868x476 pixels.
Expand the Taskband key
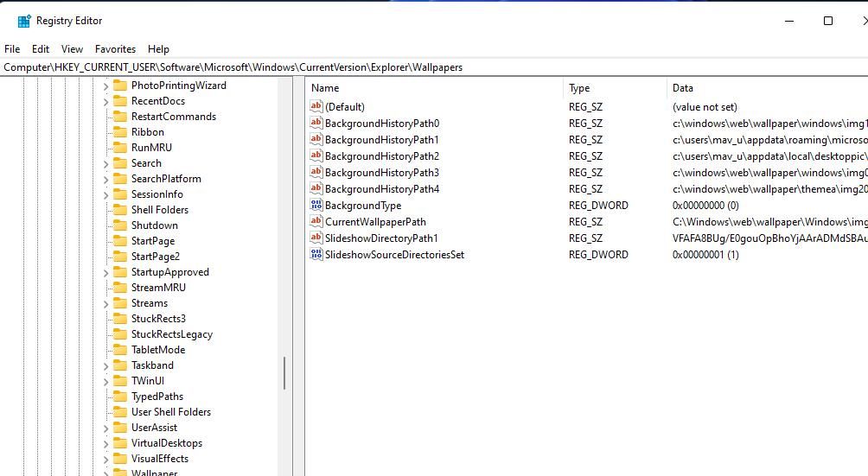105,366
